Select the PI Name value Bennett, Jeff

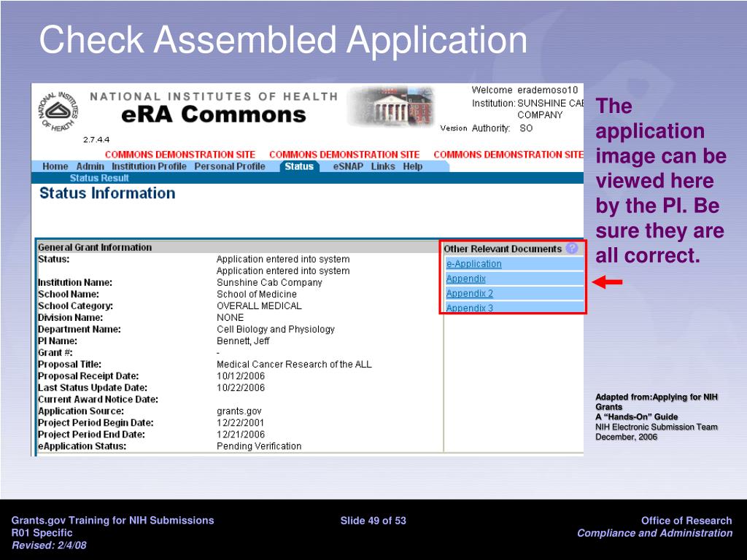[x=243, y=341]
